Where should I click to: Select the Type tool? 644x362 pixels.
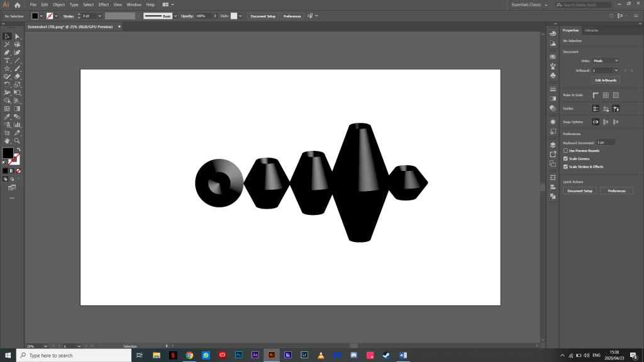(x=7, y=60)
